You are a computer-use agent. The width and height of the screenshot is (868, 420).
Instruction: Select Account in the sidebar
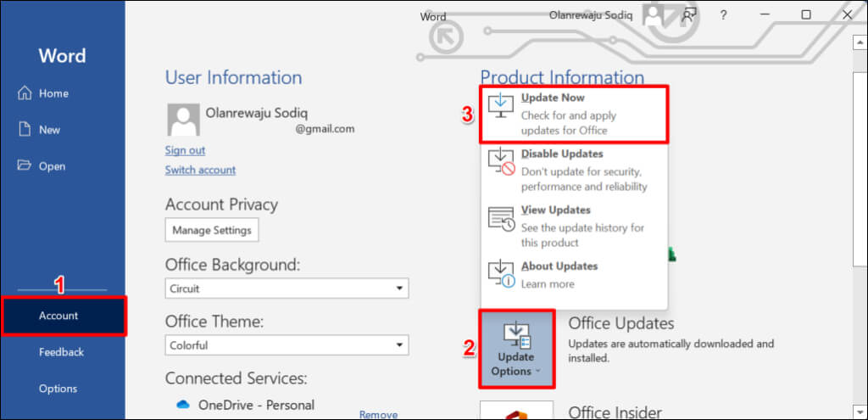tap(64, 316)
